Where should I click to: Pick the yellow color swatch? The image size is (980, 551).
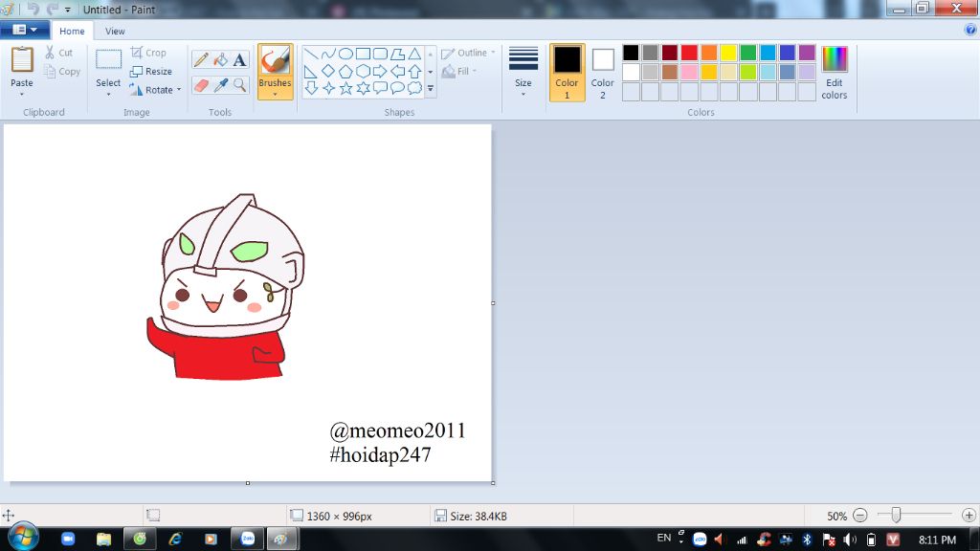(728, 53)
